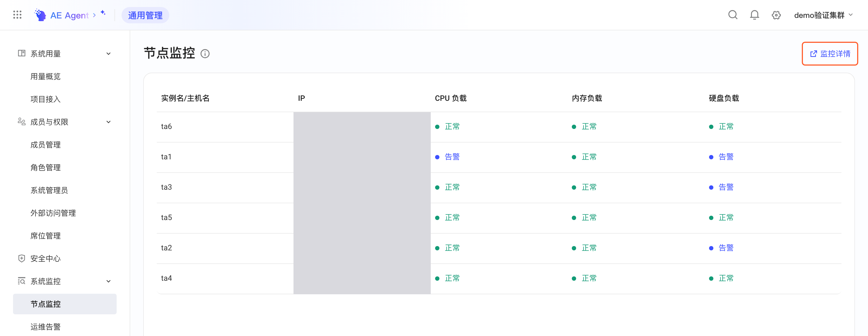Go to 成员管理 page

[46, 145]
